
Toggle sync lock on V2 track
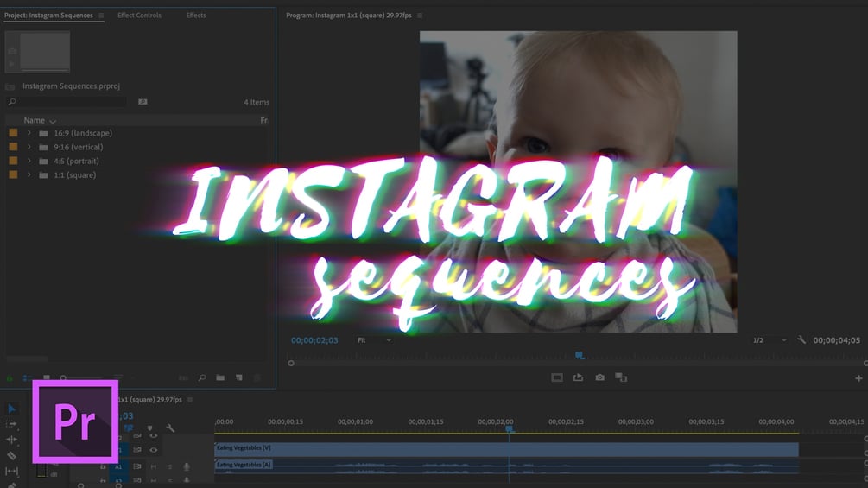136,436
